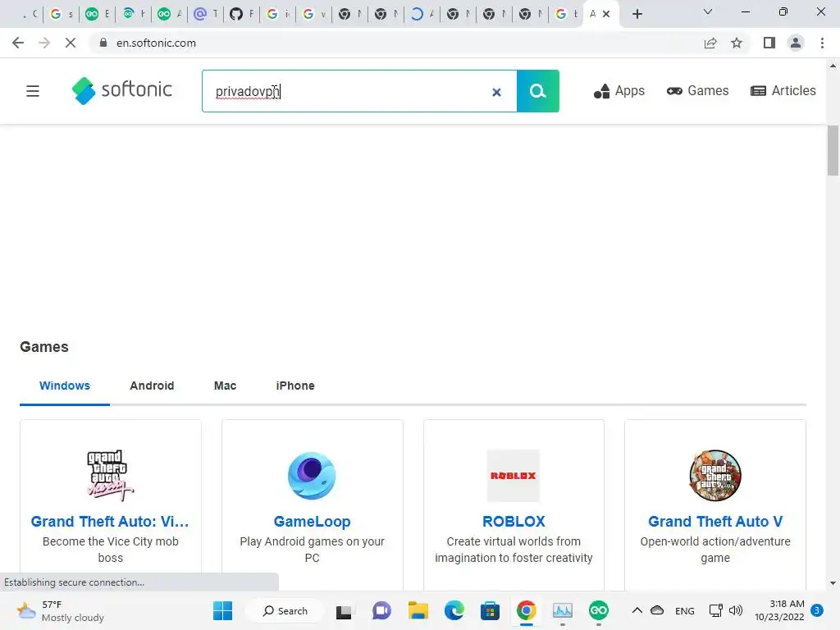Screen dimensions: 840x630
Task: Click the address bar URL en.softonic.com
Action: coord(156,43)
